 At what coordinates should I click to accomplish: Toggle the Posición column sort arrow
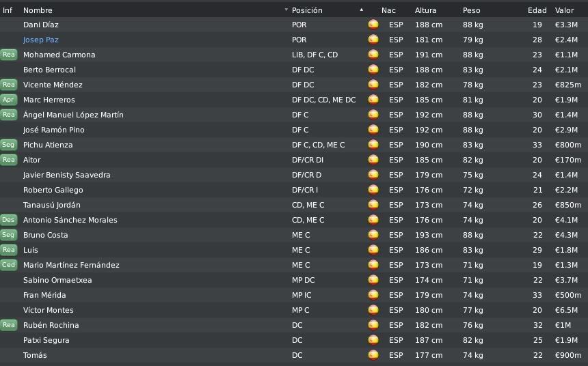pyautogui.click(x=362, y=10)
